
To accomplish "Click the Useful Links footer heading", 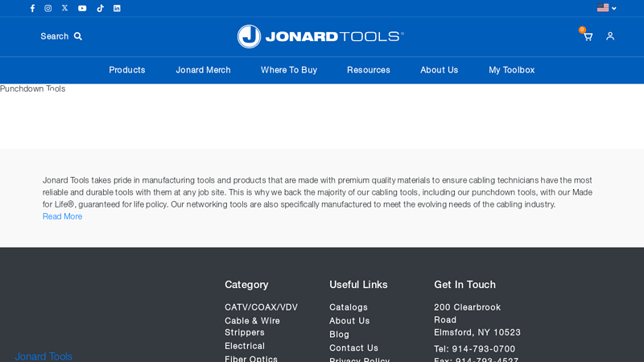I will pos(358,285).
